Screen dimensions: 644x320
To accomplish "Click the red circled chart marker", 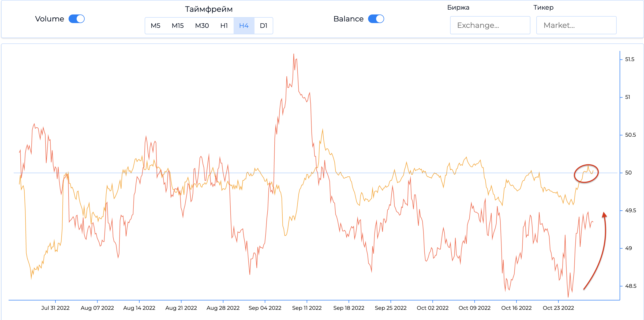I will click(x=586, y=173).
